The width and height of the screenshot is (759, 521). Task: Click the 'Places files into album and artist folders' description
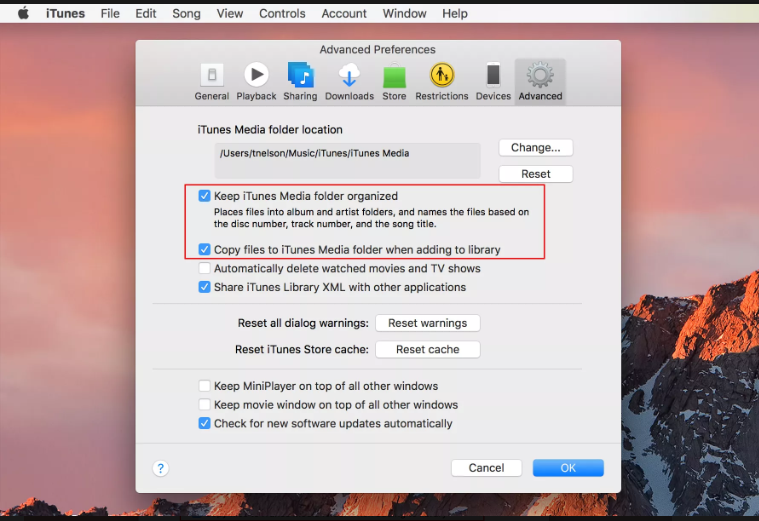coord(371,218)
